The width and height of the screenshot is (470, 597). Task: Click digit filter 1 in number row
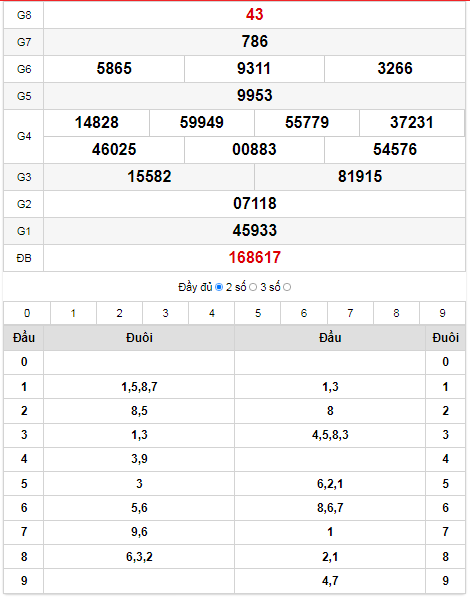[x=73, y=313]
